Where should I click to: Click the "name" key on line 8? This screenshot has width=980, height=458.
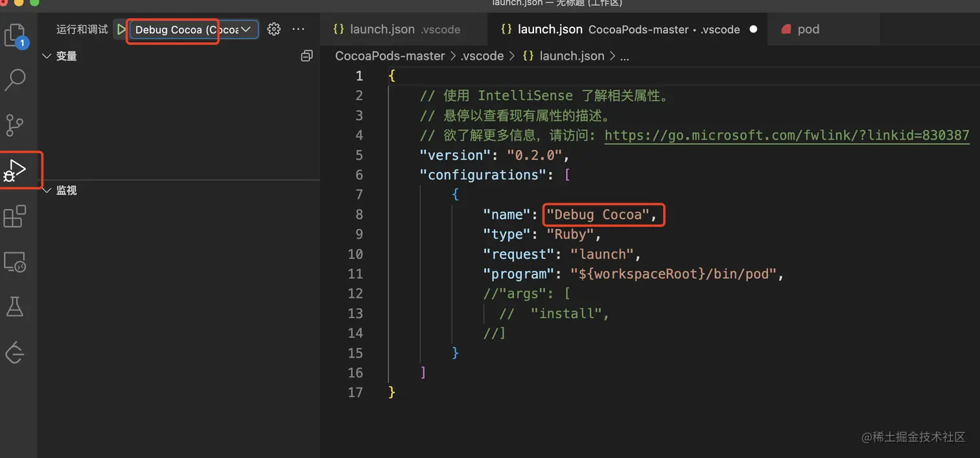pyautogui.click(x=507, y=214)
